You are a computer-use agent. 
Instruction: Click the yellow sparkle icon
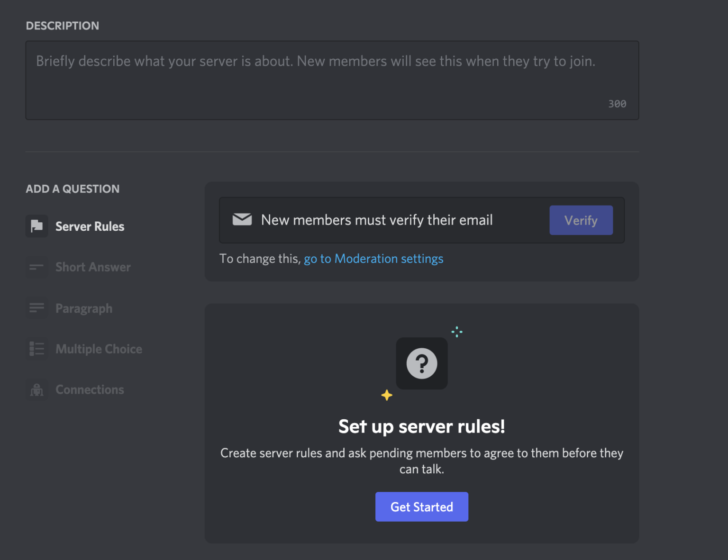pyautogui.click(x=386, y=395)
